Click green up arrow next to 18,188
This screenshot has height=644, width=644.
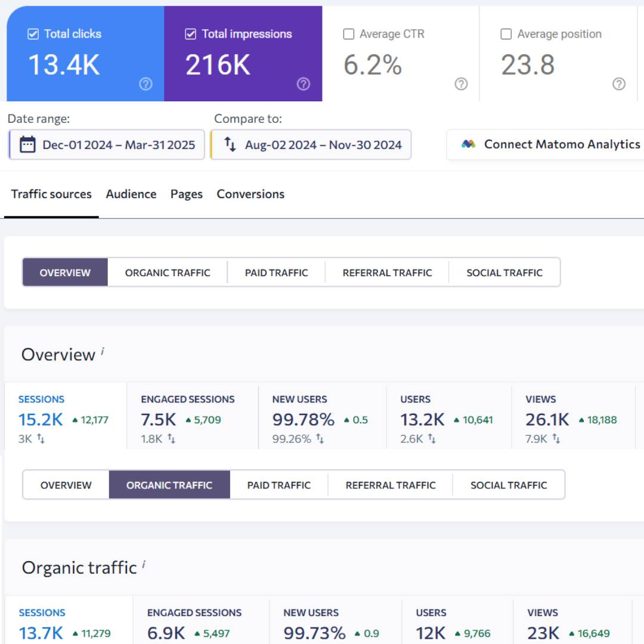(581, 420)
